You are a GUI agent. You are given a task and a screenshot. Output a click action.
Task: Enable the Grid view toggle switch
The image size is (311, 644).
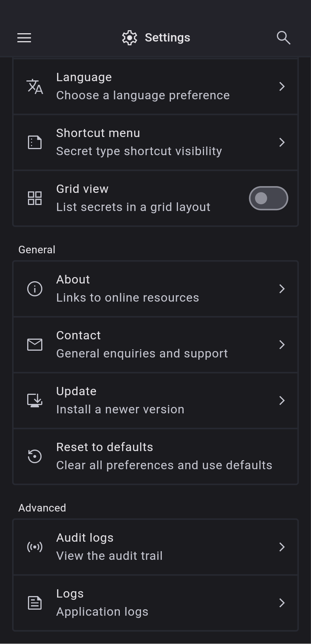[x=268, y=198]
